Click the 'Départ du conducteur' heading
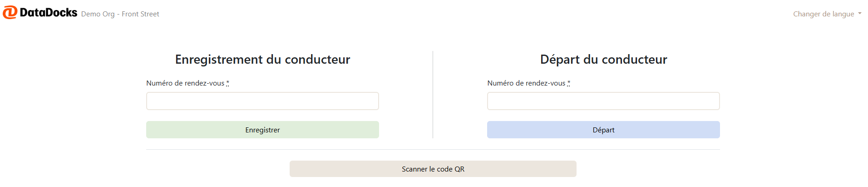Screen dimensions: 868x187 (603, 60)
